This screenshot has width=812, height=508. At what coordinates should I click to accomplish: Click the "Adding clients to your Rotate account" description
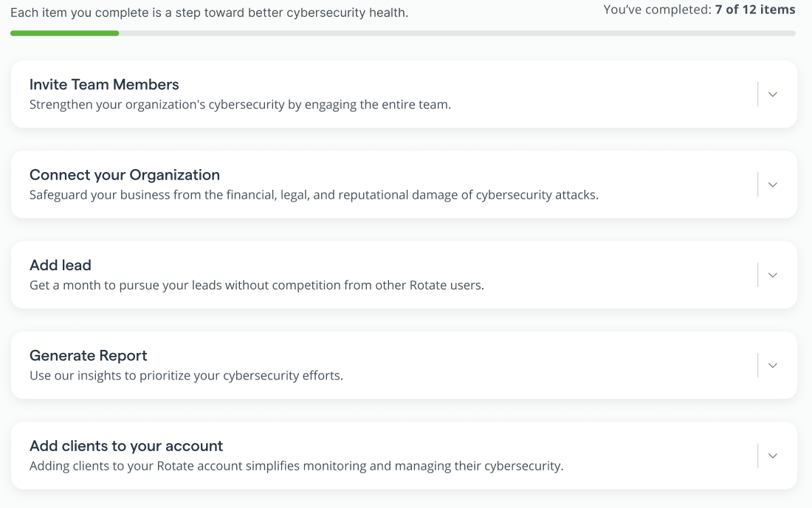296,466
